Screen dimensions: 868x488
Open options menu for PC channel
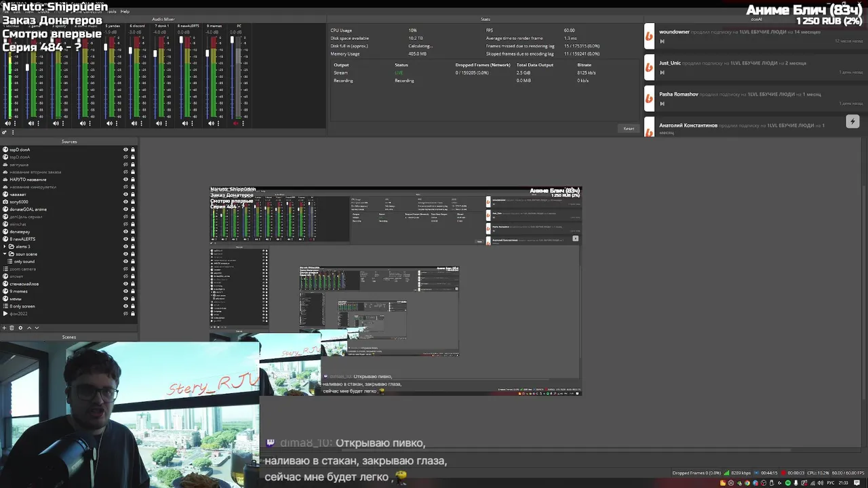pyautogui.click(x=243, y=123)
